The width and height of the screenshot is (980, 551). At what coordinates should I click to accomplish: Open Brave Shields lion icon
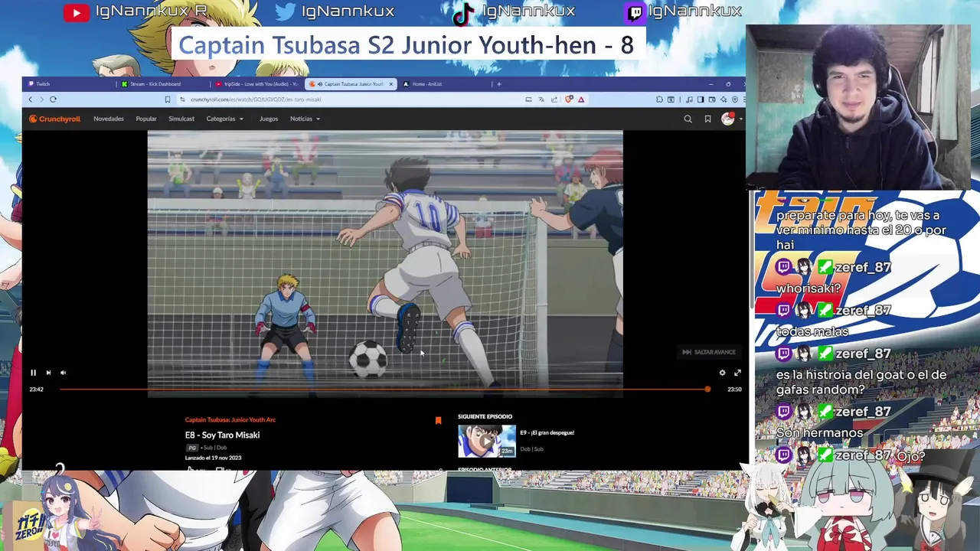[569, 99]
